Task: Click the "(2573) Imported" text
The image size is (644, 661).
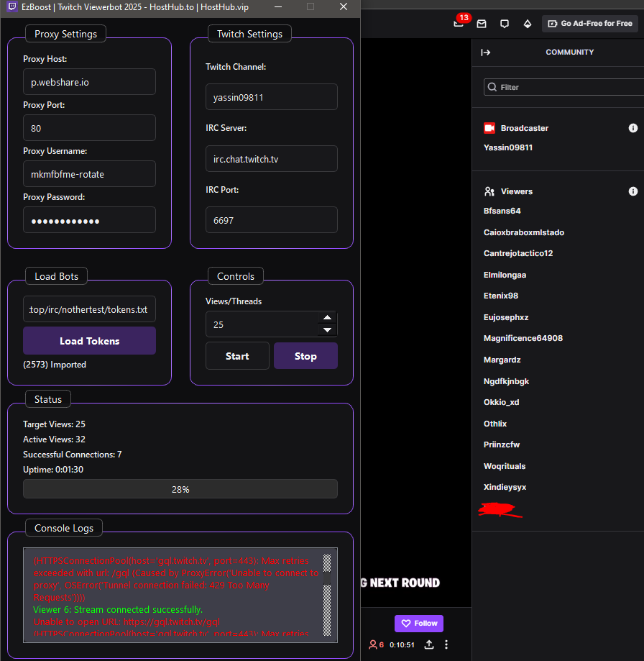Action: click(55, 365)
